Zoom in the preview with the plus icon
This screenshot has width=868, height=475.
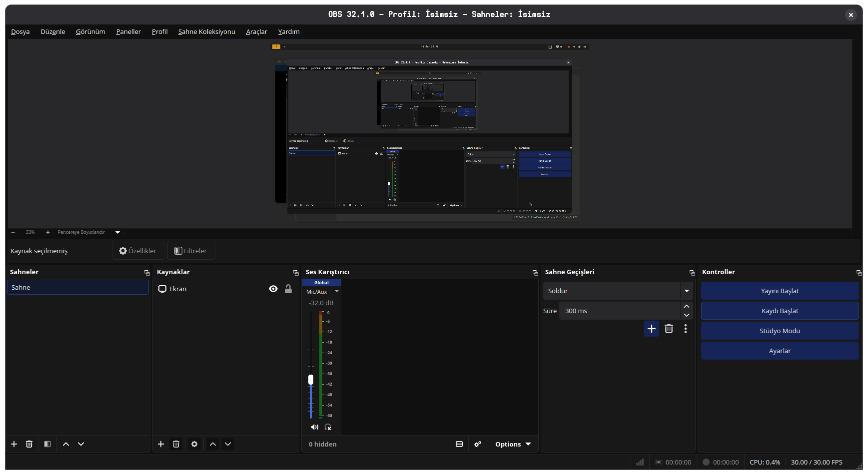(x=48, y=232)
